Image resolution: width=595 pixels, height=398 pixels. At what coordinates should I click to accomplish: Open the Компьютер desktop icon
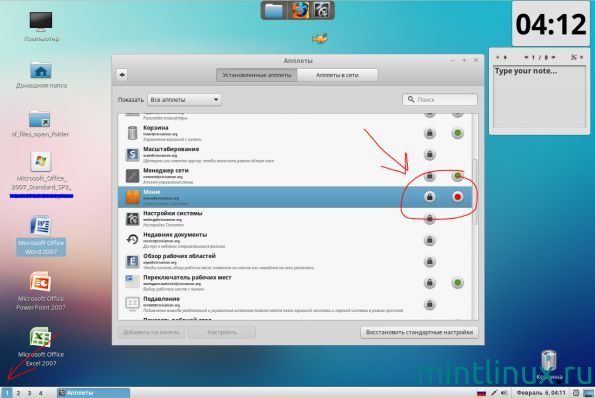point(41,26)
